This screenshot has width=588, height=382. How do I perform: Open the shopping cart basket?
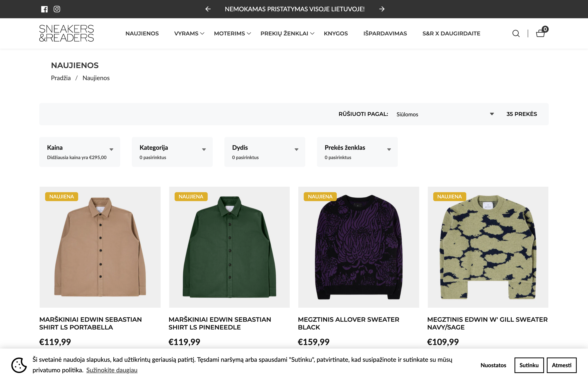click(x=540, y=33)
